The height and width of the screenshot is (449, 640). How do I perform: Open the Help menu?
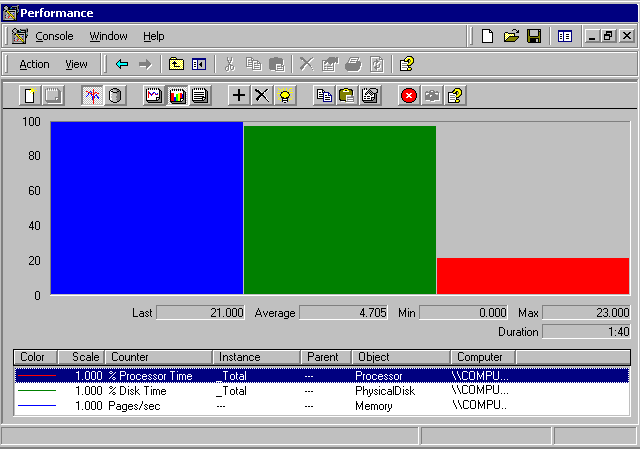[153, 36]
